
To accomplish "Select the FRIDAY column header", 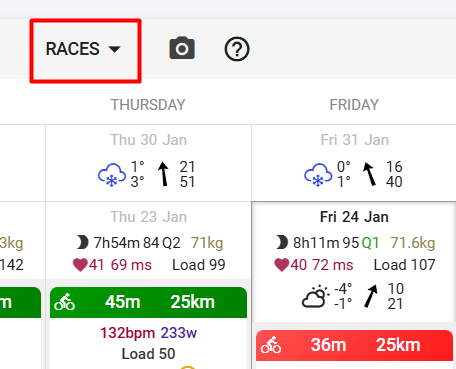I will coord(354,105).
